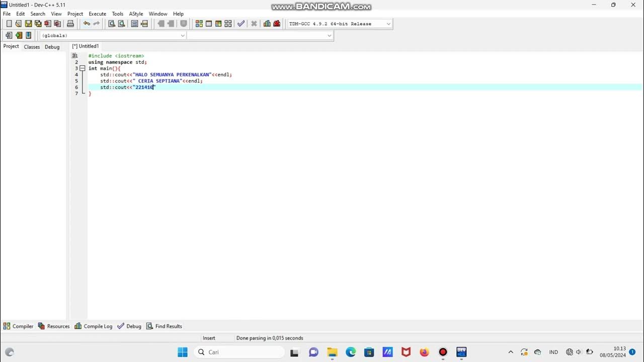Open Firefox from the taskbar

click(x=424, y=352)
